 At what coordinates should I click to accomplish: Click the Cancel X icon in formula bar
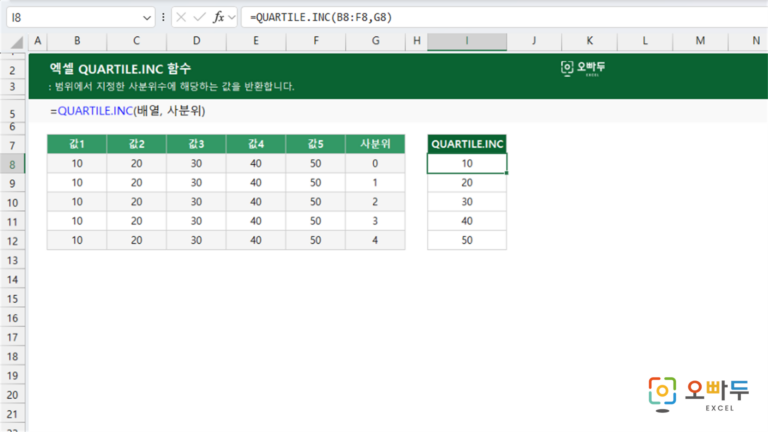coord(181,18)
